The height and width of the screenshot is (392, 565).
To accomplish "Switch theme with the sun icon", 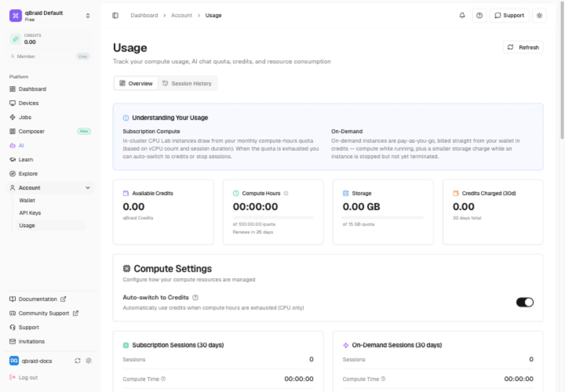I will (539, 15).
